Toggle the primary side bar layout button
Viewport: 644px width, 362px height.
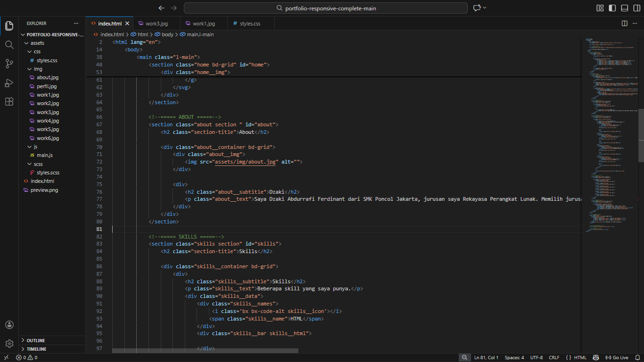click(612, 8)
